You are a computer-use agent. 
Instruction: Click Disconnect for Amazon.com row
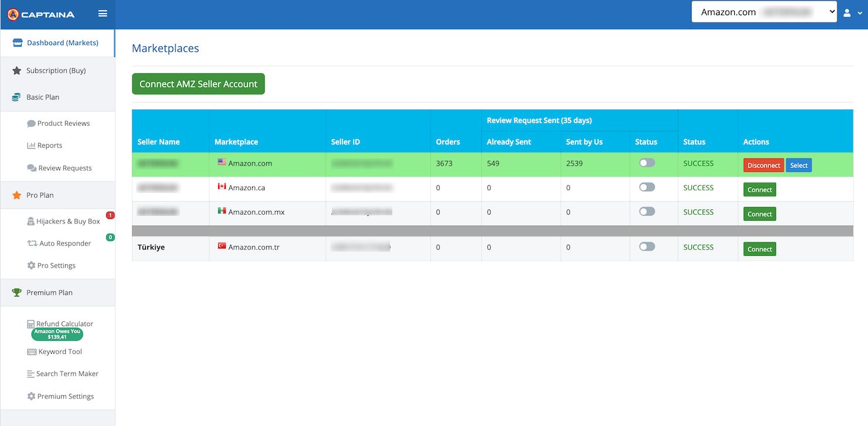(764, 165)
